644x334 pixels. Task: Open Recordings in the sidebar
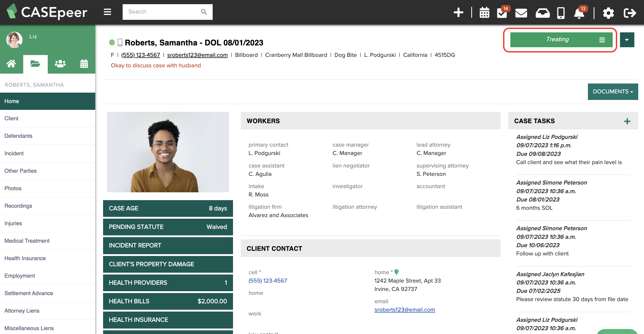pyautogui.click(x=48, y=206)
